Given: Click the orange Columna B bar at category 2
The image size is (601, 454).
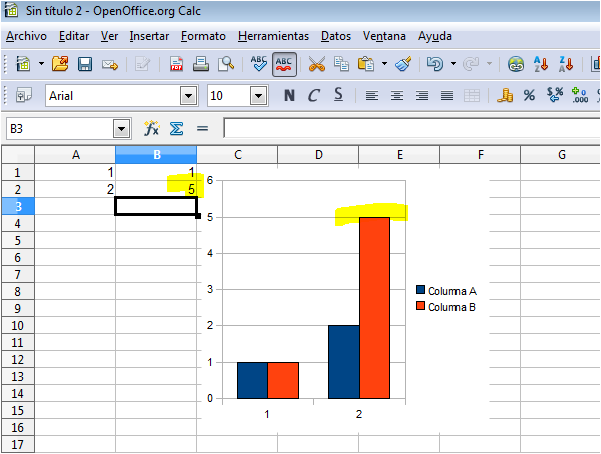Looking at the screenshot, I should coord(374,308).
